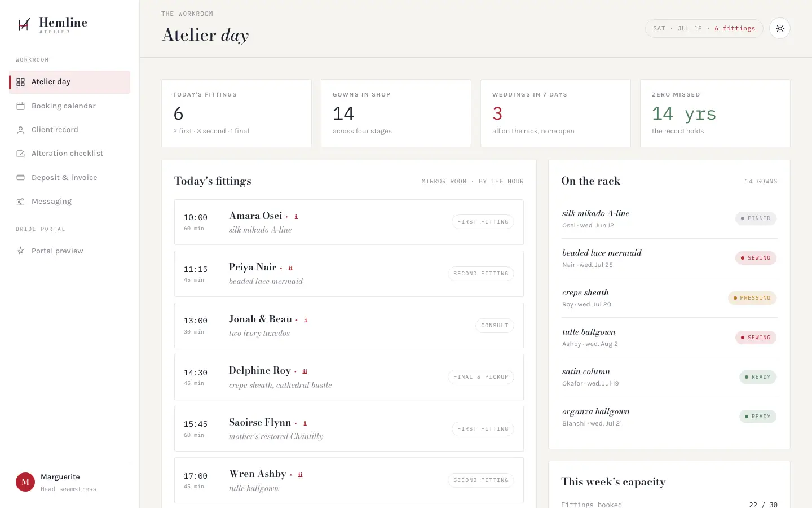Click Marguerite's avatar circle

[x=25, y=482]
